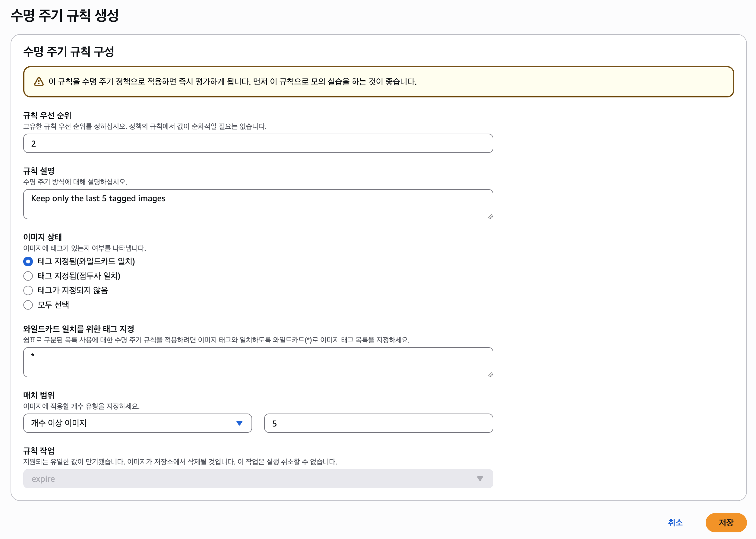Click the blue match-range dropdown arrow
756x539 pixels.
click(x=239, y=423)
